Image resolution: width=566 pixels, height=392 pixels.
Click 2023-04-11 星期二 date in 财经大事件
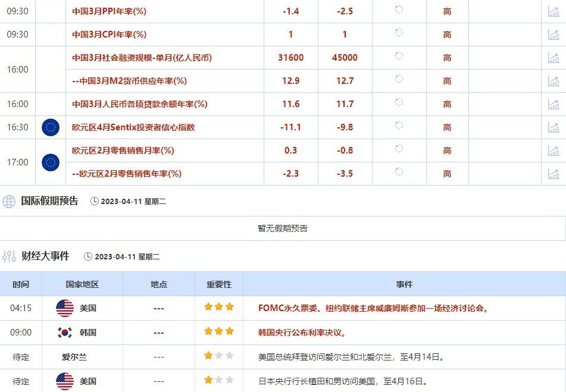pyautogui.click(x=127, y=257)
